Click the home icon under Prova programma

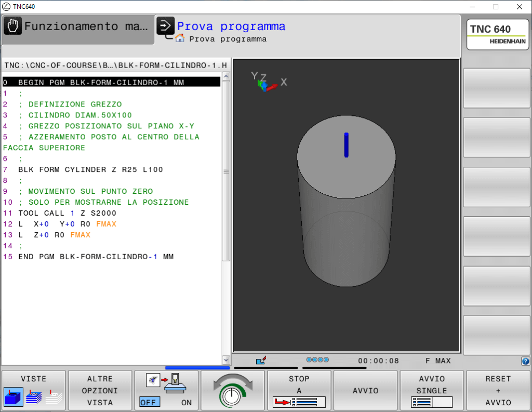pos(180,38)
